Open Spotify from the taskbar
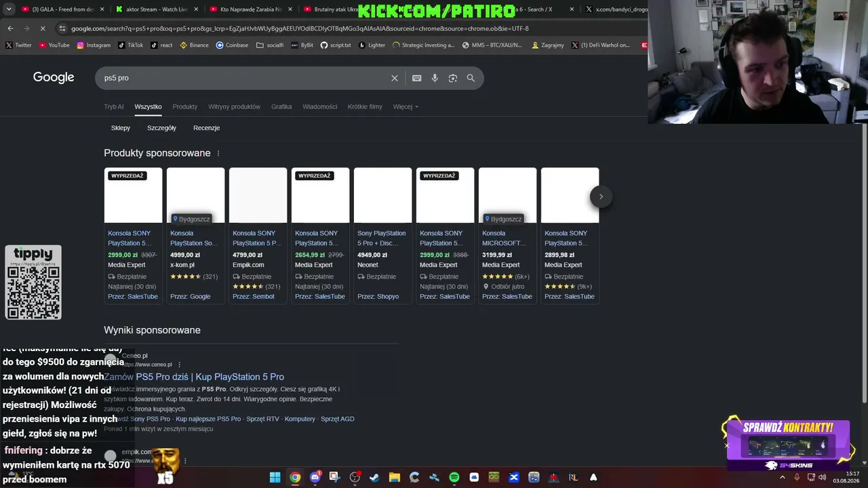 (x=454, y=477)
